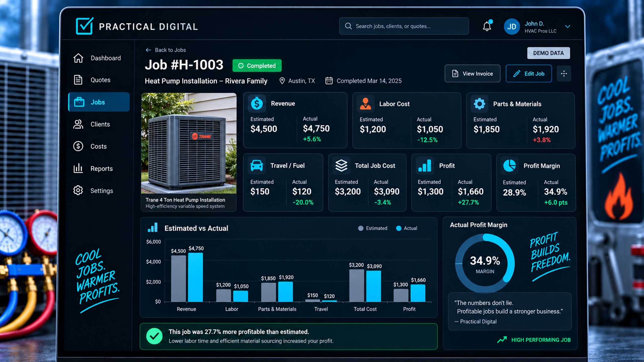Click the "HIGH PERFORMING JOB" label

[541, 340]
